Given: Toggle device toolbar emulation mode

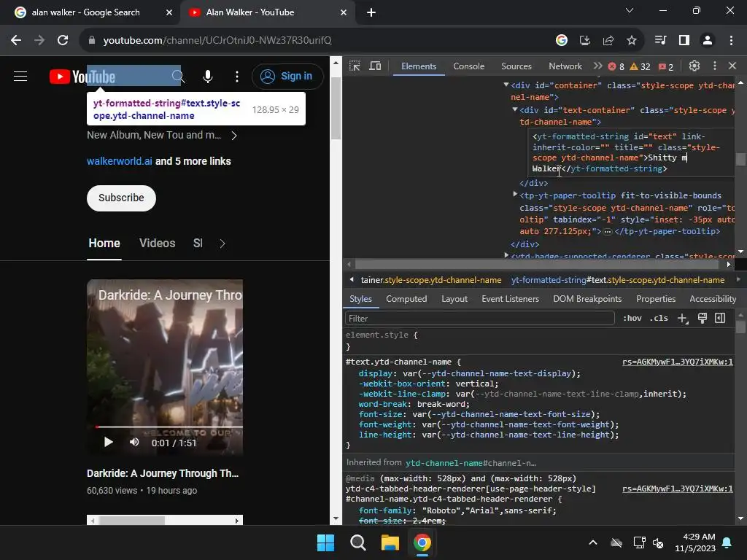Looking at the screenshot, I should [376, 66].
